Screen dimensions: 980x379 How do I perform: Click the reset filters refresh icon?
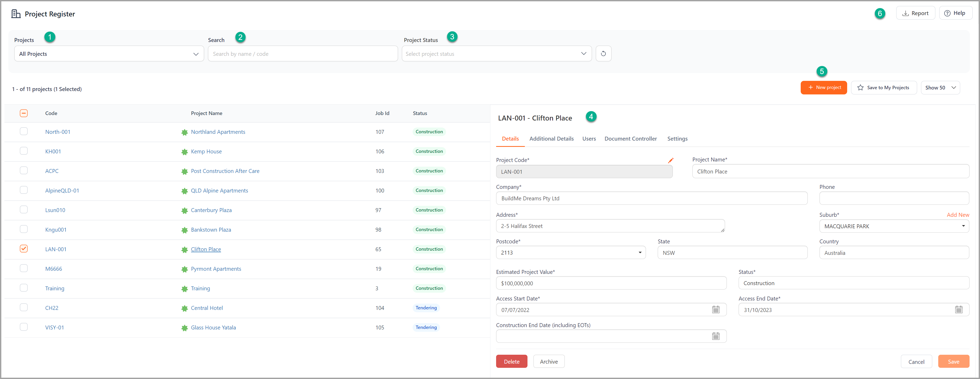tap(603, 53)
